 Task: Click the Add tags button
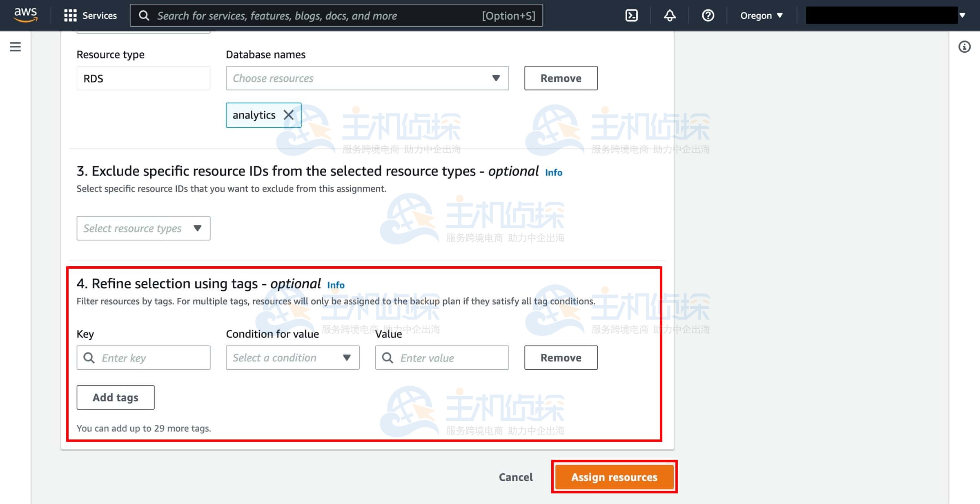(x=115, y=397)
